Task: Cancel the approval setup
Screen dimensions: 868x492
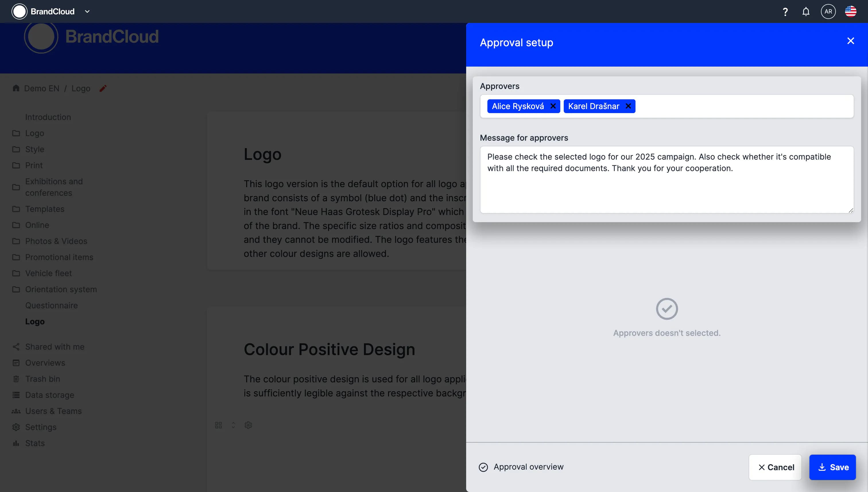Action: [x=775, y=467]
